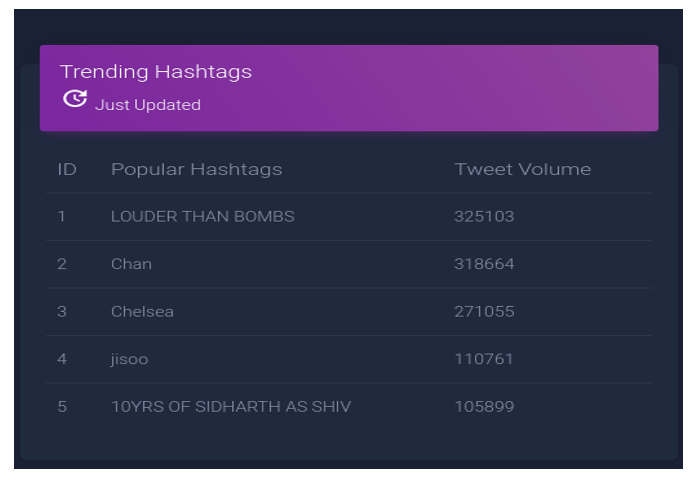Click the ID column header
The image size is (696, 481).
[67, 169]
